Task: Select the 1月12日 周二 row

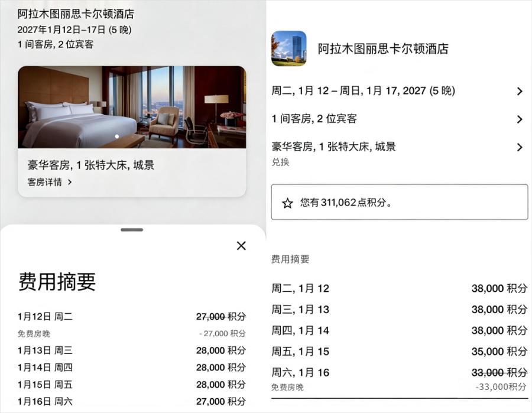Action: [x=132, y=317]
